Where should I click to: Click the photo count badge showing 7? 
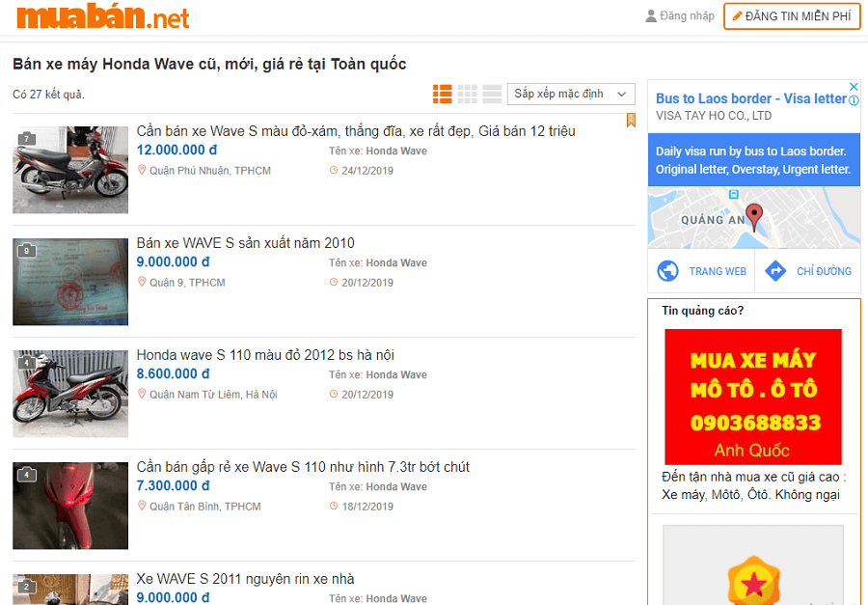[x=27, y=139]
